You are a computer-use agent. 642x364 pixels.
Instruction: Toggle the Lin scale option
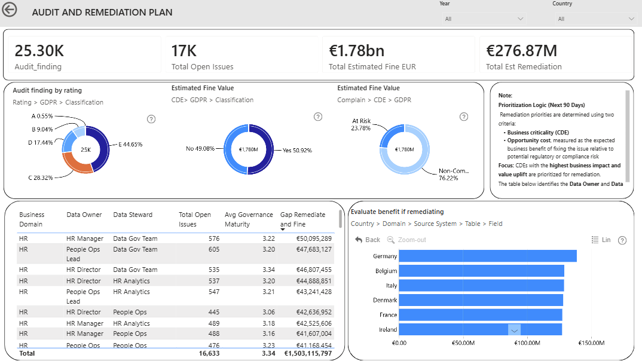point(601,240)
